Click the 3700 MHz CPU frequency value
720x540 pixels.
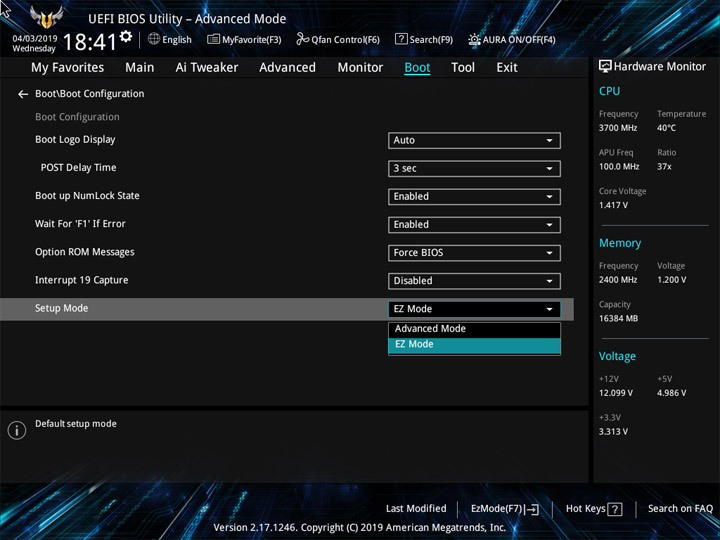618,128
